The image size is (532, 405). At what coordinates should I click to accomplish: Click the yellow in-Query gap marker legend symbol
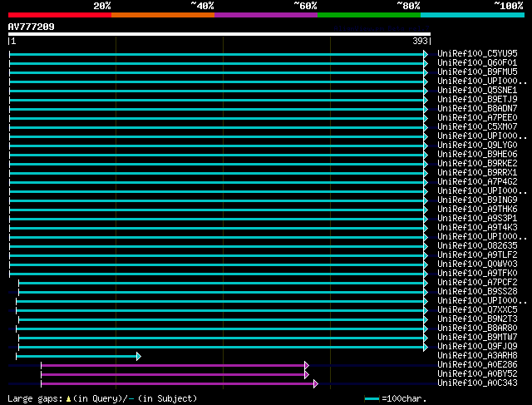coord(68,399)
